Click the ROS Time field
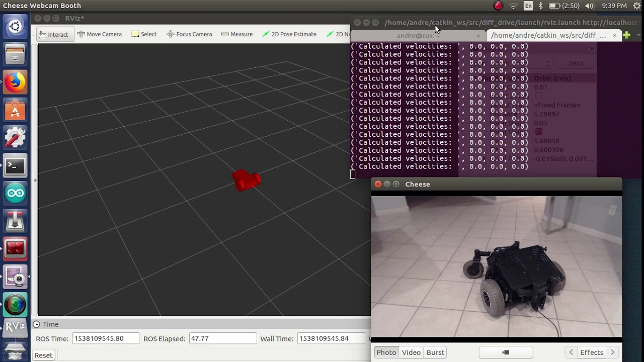 click(x=106, y=338)
